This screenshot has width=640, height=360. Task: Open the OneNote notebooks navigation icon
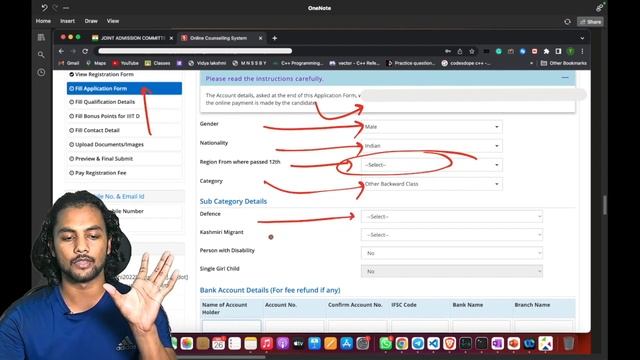click(41, 38)
